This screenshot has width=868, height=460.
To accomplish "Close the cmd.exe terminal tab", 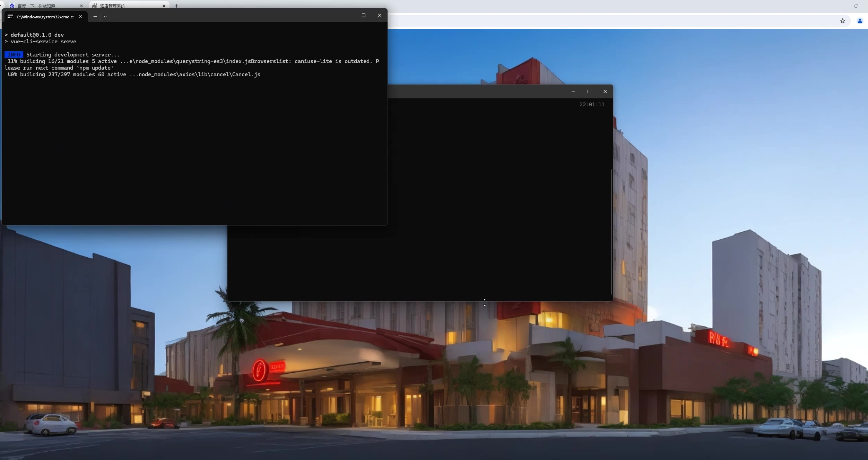I will pos(80,16).
